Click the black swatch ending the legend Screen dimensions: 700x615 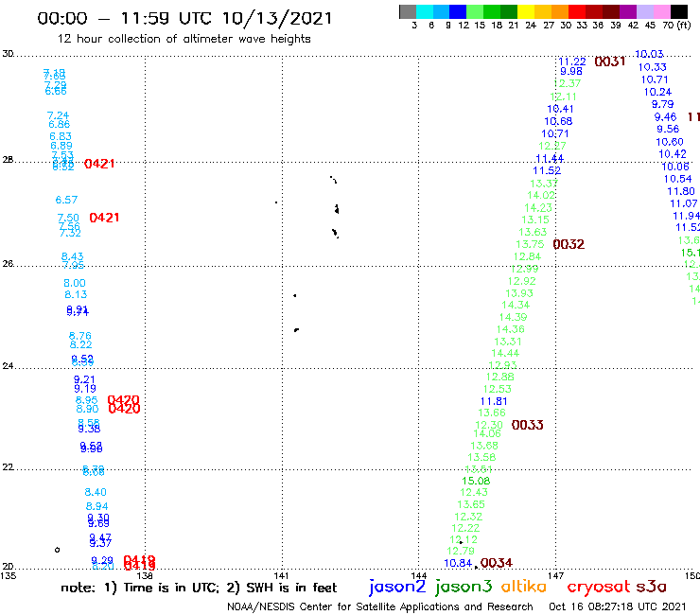point(678,11)
